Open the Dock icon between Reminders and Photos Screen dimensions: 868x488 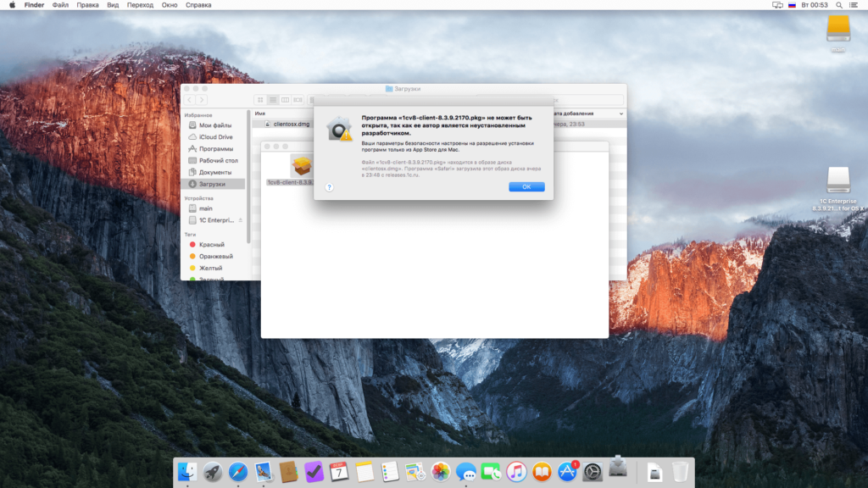415,472
